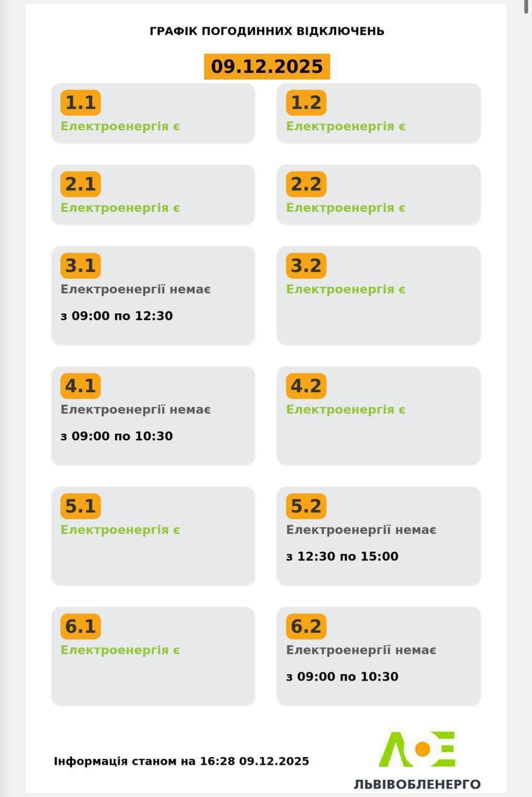Click the ЛЬВІВОБЛЕНЕРГО company name text
This screenshot has width=532, height=797.
pyautogui.click(x=418, y=784)
